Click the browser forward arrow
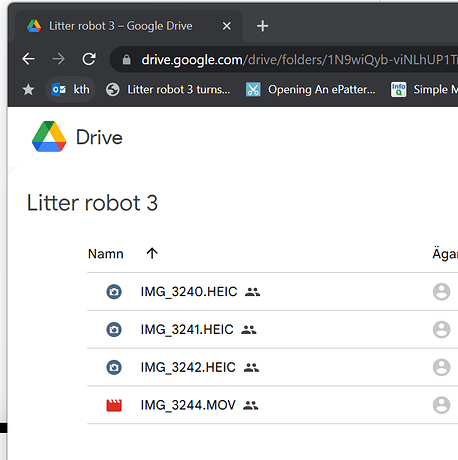458x460 pixels. point(59,59)
